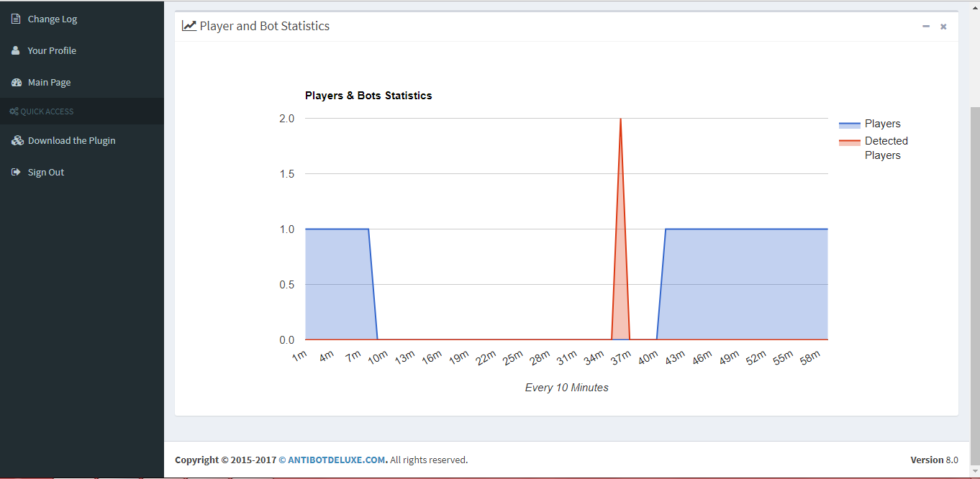Click the Change Log document icon
980x479 pixels.
coord(16,19)
